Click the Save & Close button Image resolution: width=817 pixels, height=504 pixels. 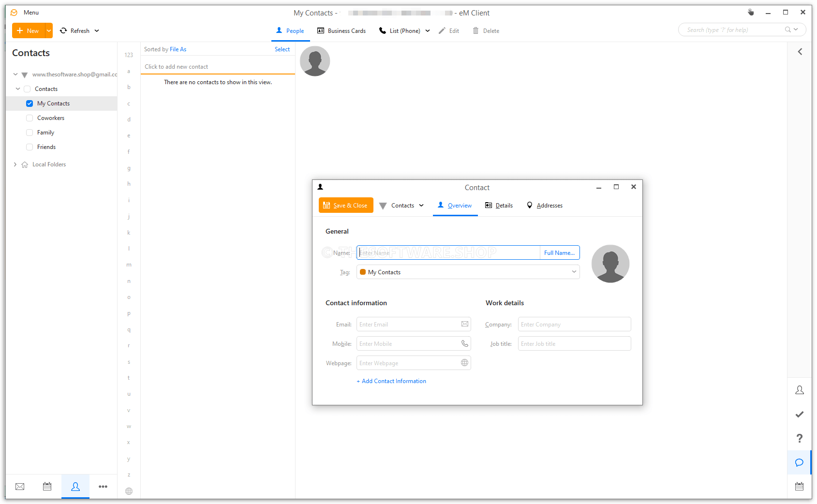(x=345, y=205)
